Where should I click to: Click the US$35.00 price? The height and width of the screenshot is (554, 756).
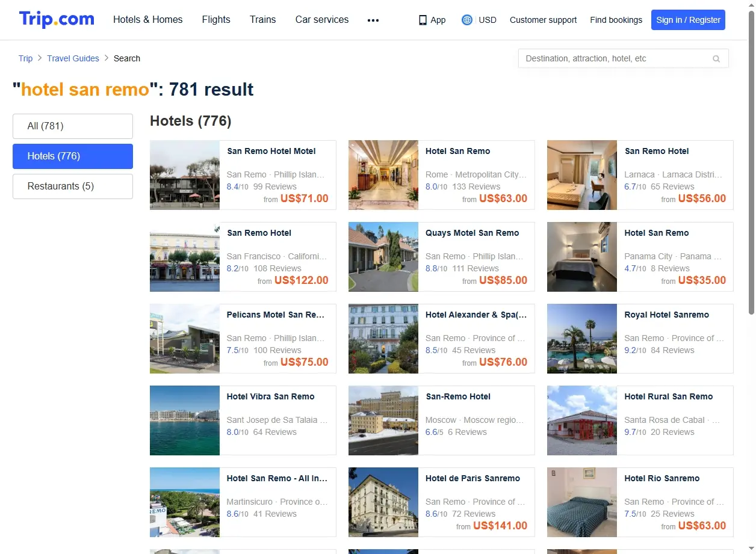click(x=702, y=280)
